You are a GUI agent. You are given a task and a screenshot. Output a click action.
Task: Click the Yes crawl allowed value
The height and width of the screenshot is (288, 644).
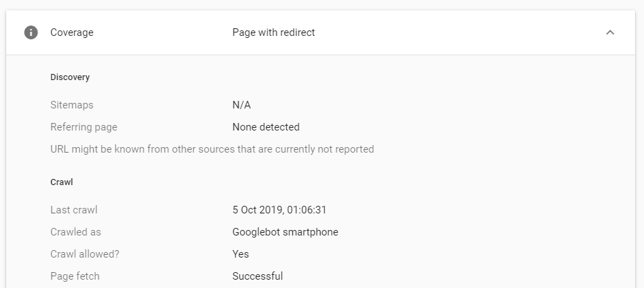[241, 254]
